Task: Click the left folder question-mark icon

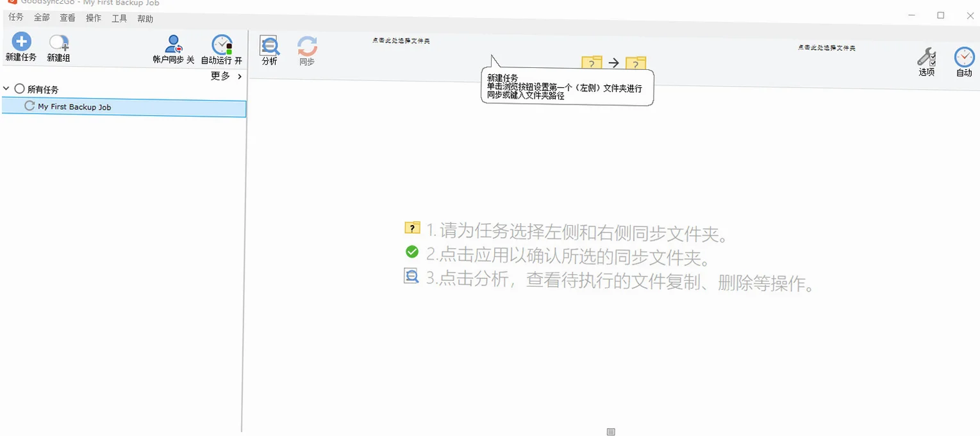Action: pos(592,63)
